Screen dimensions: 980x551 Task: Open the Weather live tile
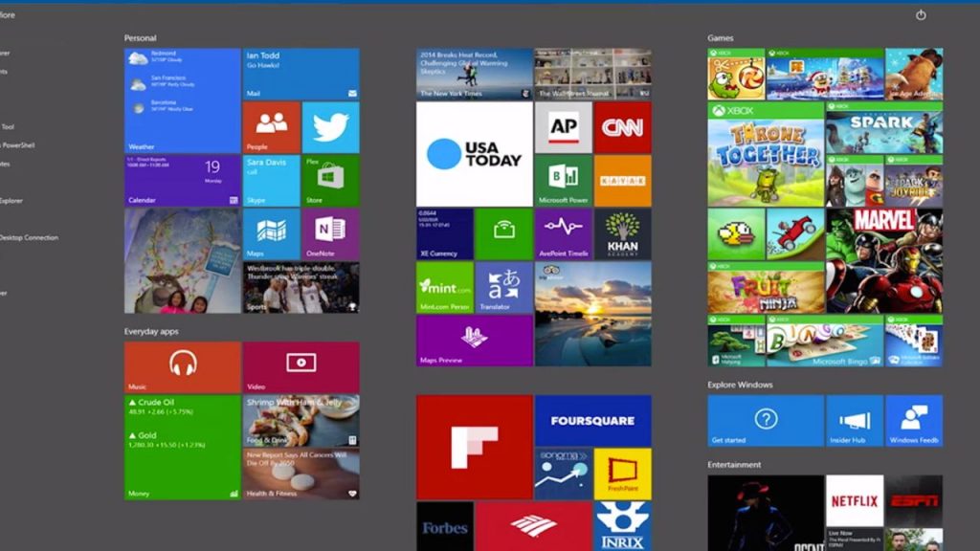click(x=182, y=100)
